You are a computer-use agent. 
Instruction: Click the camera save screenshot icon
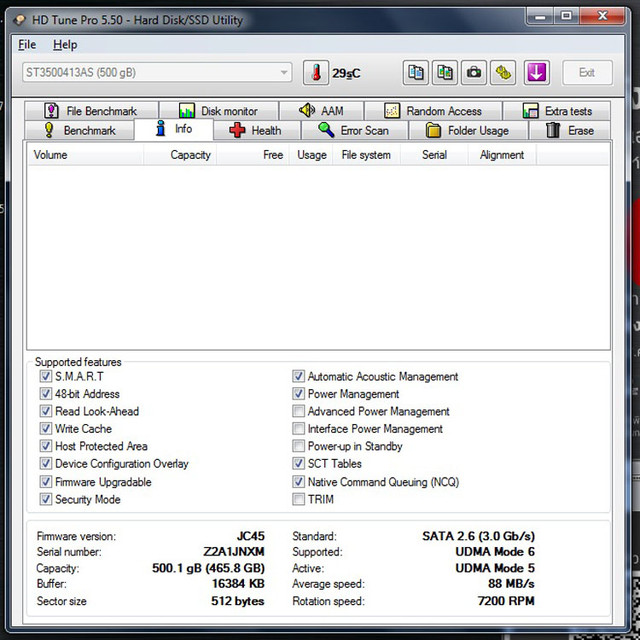473,73
